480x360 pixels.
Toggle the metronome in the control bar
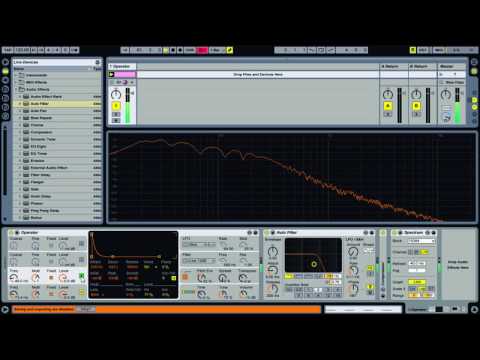[x=74, y=50]
